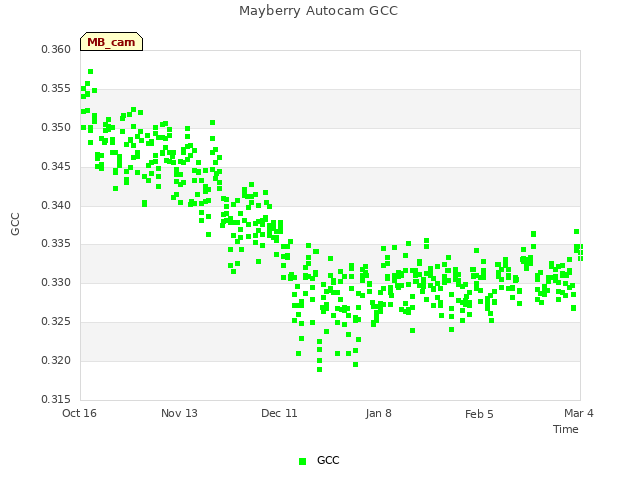Click the green GCC legend swatch

pyautogui.click(x=302, y=461)
